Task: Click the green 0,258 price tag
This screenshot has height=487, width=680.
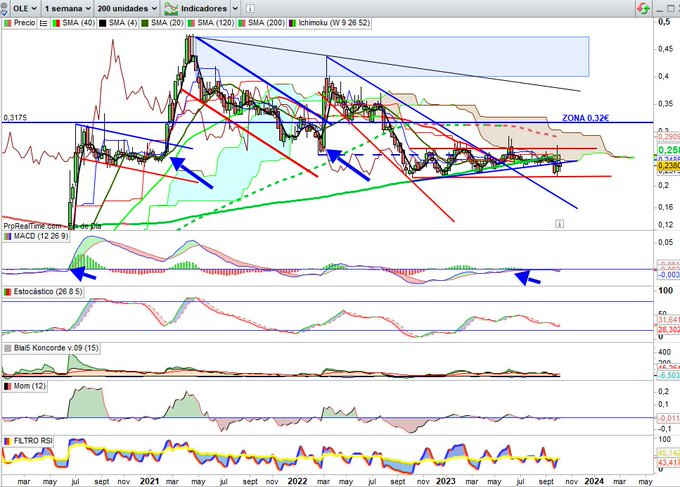Action: pyautogui.click(x=669, y=150)
